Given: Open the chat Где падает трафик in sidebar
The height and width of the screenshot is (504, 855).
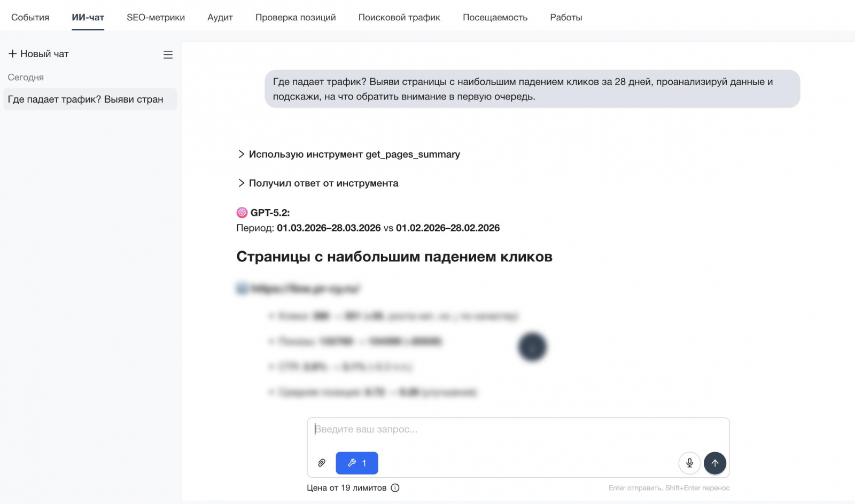Looking at the screenshot, I should [90, 99].
